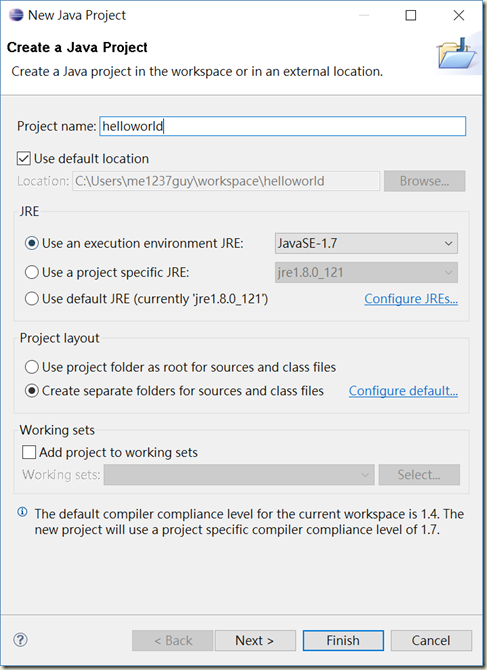This screenshot has width=487, height=670.
Task: Open the JavaSE-1.7 execution environment dropdown
Action: (366, 244)
